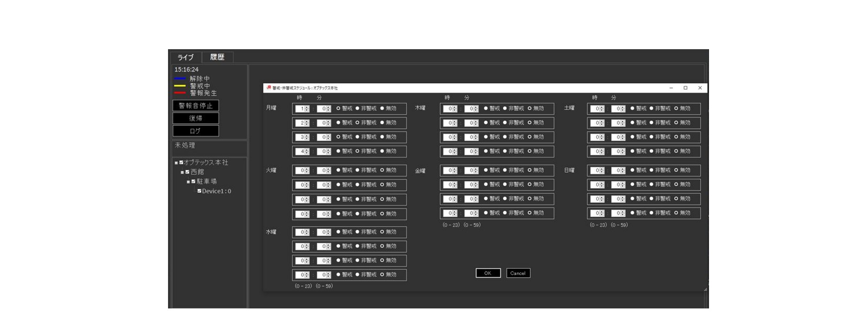Image resolution: width=868 pixels, height=324 pixels.
Task: Choose 警戒 in Tuesday's first row
Action: [338, 170]
